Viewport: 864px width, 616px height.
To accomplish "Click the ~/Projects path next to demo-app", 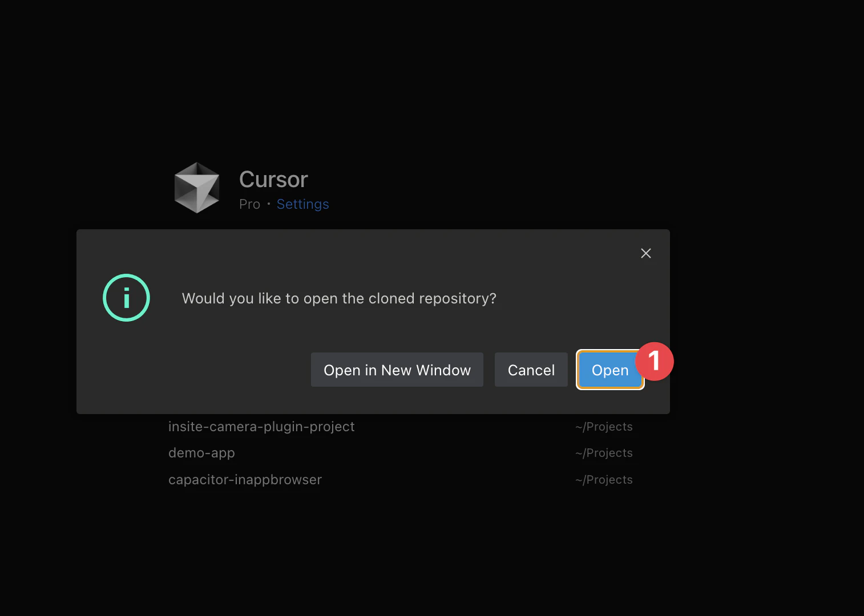I will 604,452.
